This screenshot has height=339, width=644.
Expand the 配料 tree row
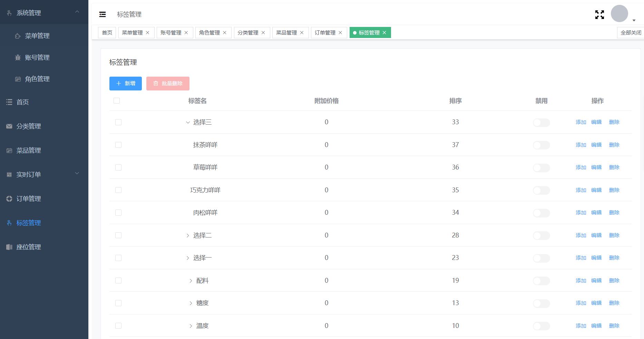click(x=191, y=281)
